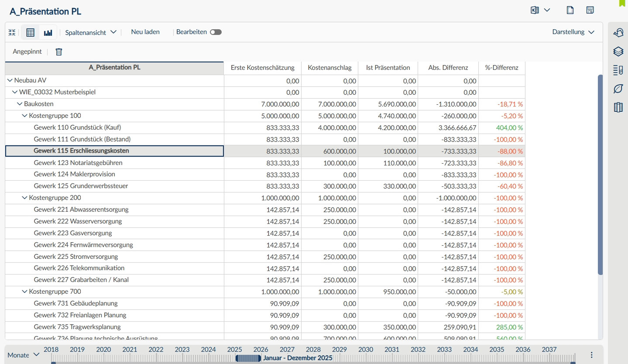Screen dimensions: 628x364
Task: Click the Angepinnt label
Action: pyautogui.click(x=27, y=52)
